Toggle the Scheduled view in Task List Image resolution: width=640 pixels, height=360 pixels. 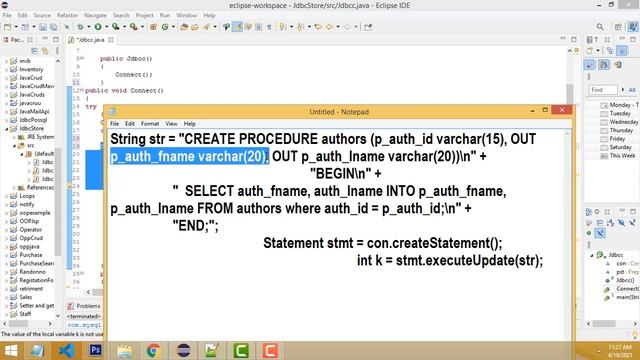point(622,51)
